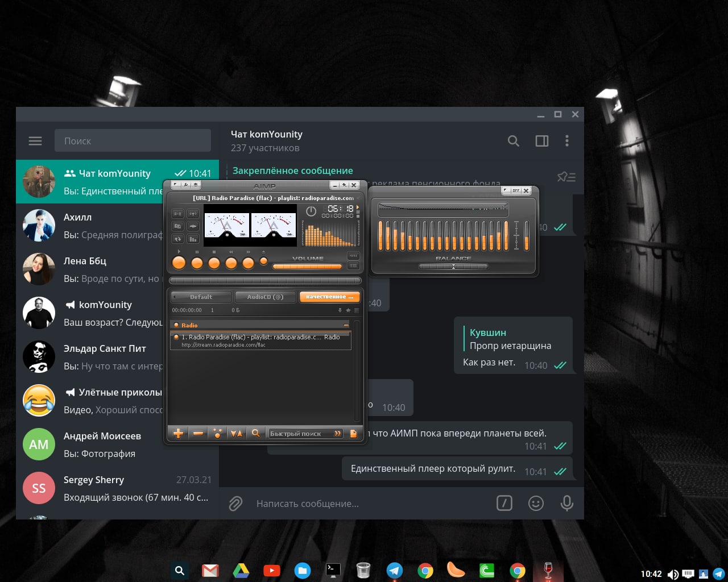Click the AIMP power timer icon

[x=311, y=211]
